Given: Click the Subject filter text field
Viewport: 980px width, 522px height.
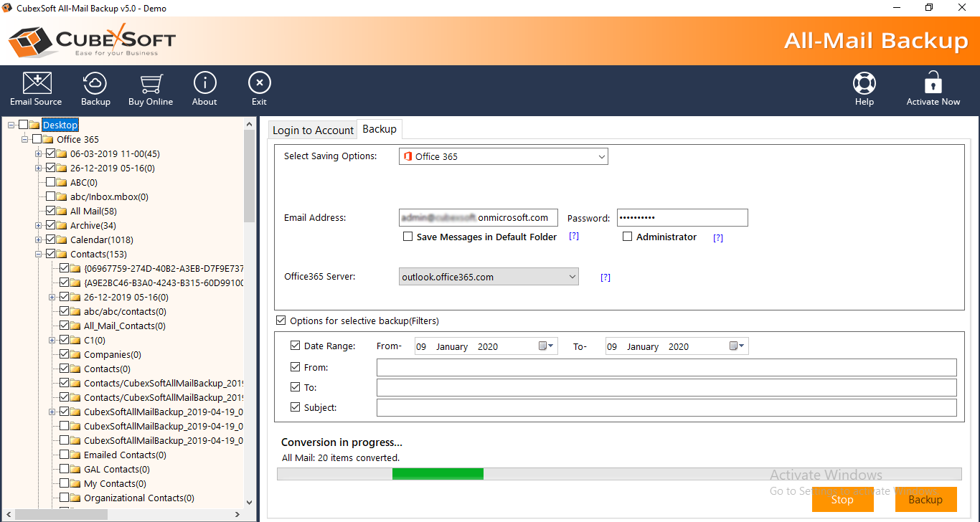Looking at the screenshot, I should pyautogui.click(x=666, y=408).
